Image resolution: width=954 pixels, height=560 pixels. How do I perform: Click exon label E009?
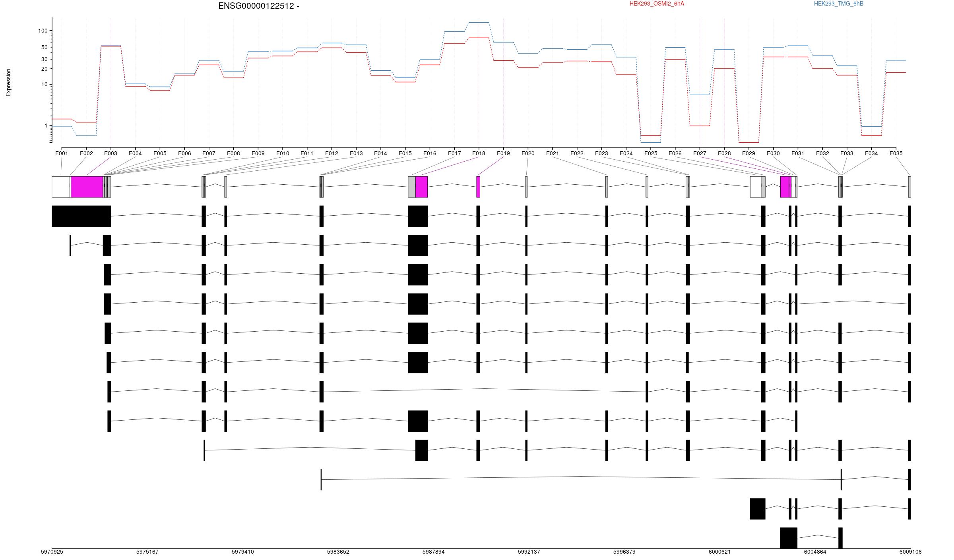[258, 153]
